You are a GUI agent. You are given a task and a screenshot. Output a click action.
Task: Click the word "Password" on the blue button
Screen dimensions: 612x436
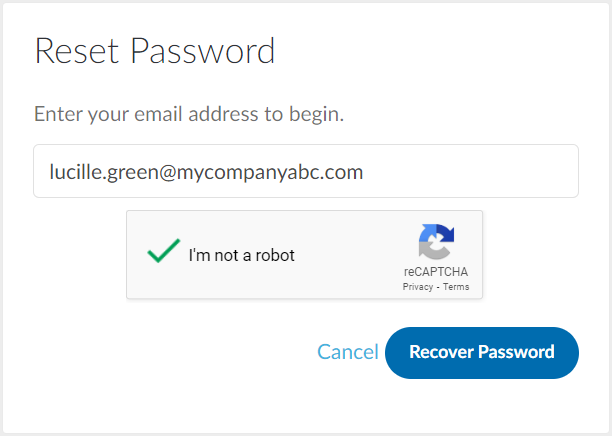(516, 352)
